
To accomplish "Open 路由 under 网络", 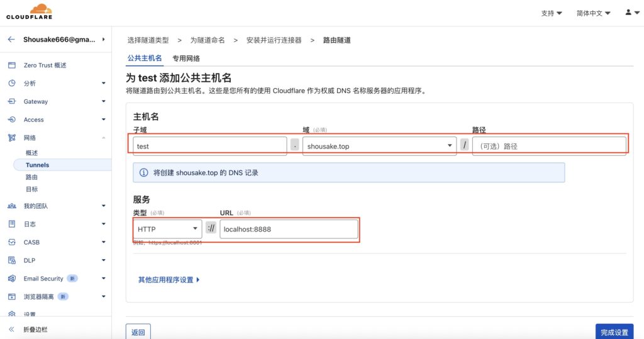I will pos(31,177).
